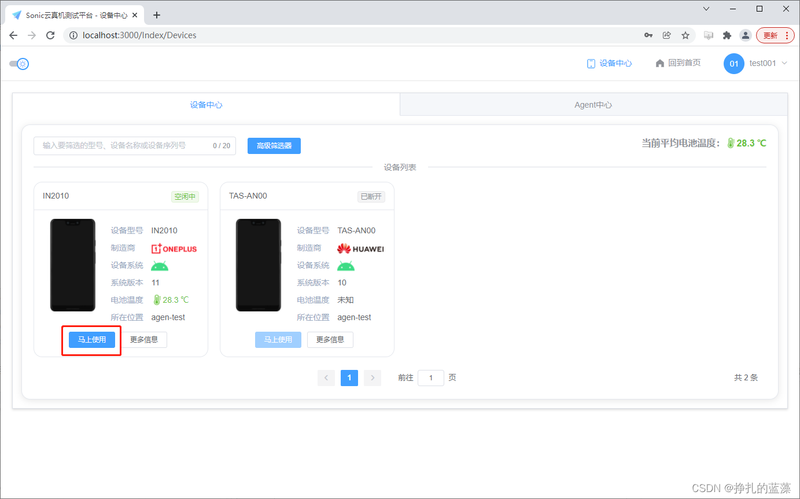Click the blue 01 user avatar
Image resolution: width=800 pixels, height=499 pixels.
point(734,64)
